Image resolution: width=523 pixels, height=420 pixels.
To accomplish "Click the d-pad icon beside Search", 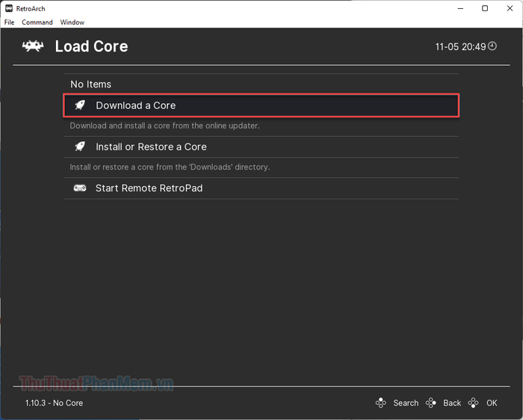I will (x=380, y=403).
